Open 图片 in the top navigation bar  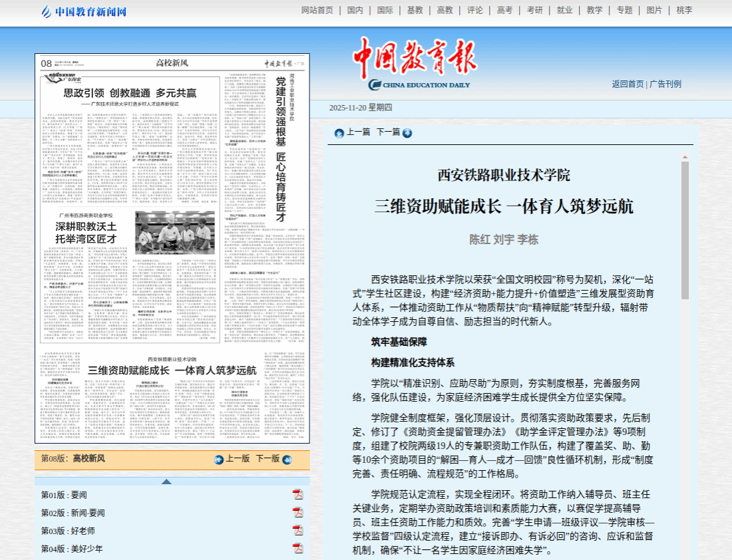[x=654, y=10]
